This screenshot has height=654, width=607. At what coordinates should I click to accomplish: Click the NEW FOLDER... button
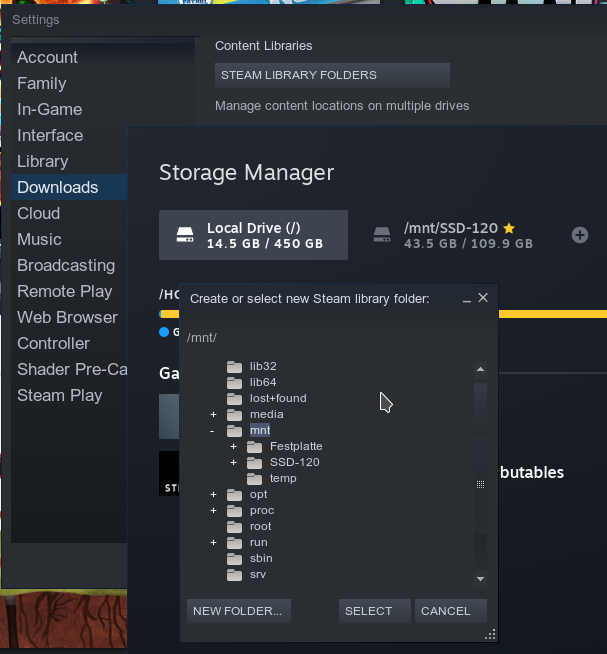(239, 611)
